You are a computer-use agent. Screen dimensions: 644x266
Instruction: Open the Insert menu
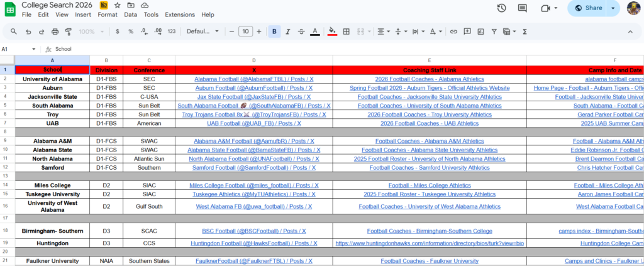coord(83,15)
